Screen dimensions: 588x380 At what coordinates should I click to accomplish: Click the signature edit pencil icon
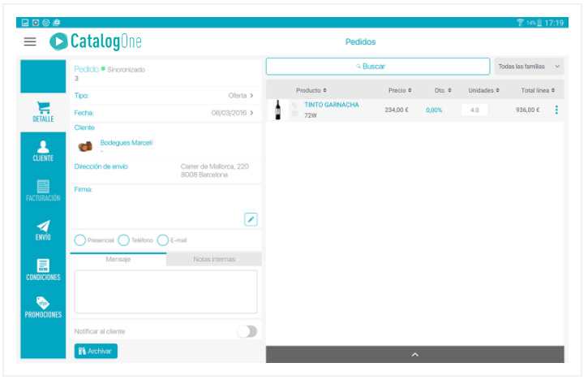pos(251,219)
